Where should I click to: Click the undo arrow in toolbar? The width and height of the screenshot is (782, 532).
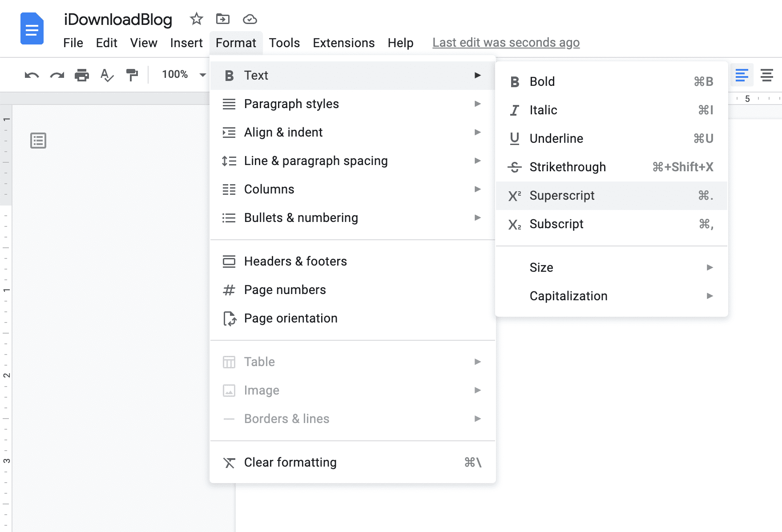pyautogui.click(x=32, y=75)
